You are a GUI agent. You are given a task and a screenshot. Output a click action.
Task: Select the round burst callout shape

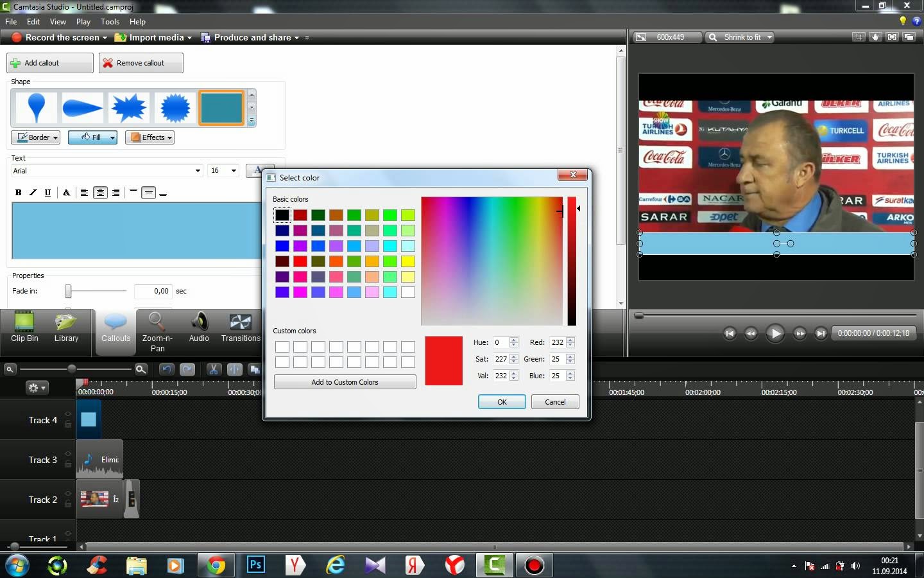(175, 107)
